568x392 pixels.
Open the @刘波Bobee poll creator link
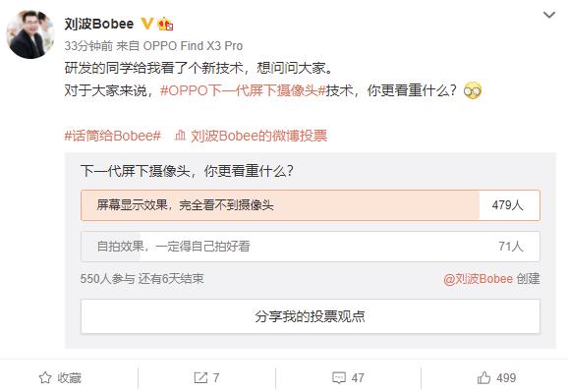(x=479, y=279)
